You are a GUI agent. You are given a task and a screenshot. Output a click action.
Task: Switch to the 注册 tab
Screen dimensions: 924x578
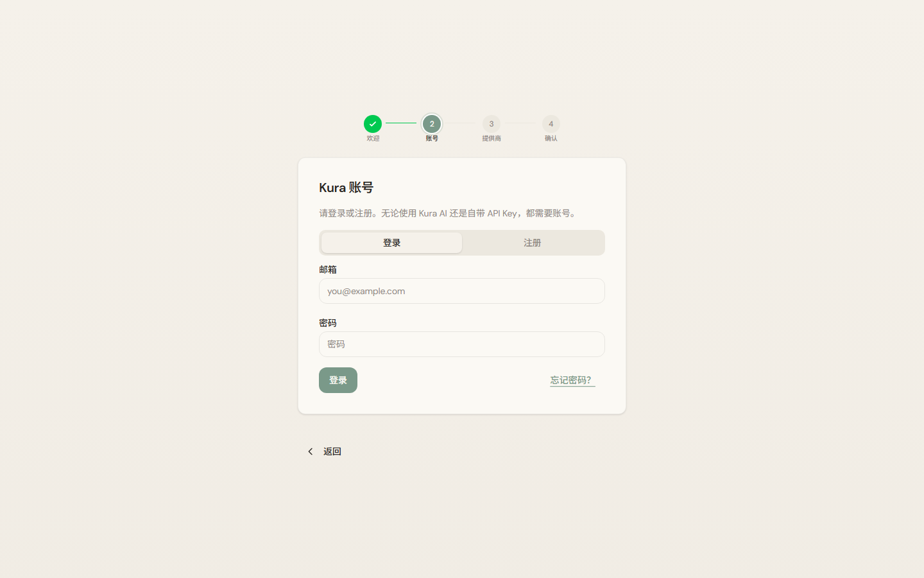(532, 243)
